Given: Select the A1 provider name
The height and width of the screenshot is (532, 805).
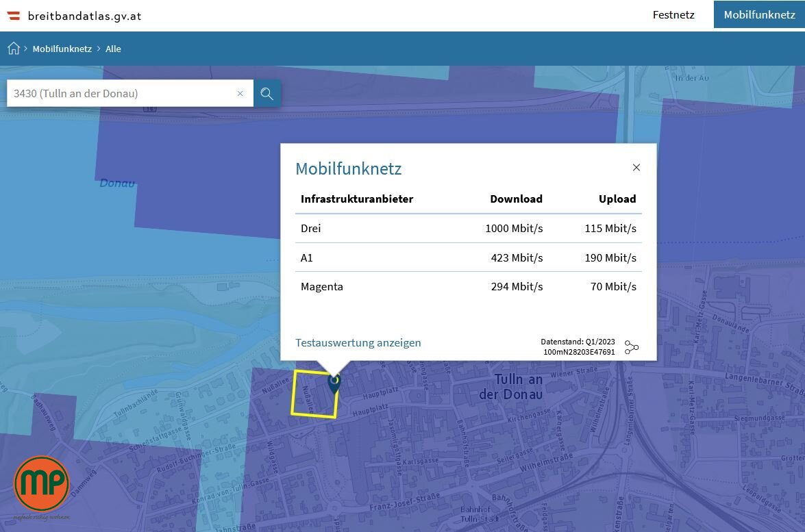Looking at the screenshot, I should pyautogui.click(x=306, y=257).
